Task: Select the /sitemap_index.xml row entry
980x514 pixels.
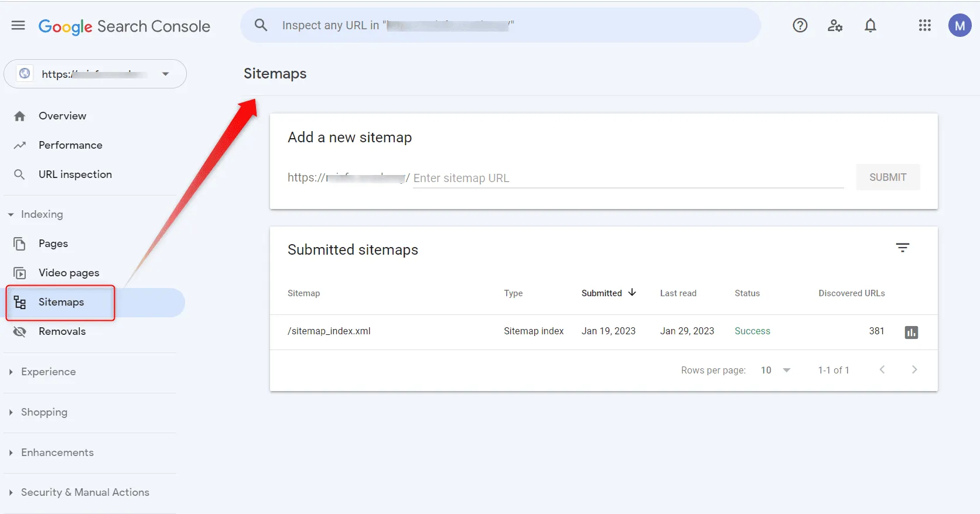Action: pos(329,331)
